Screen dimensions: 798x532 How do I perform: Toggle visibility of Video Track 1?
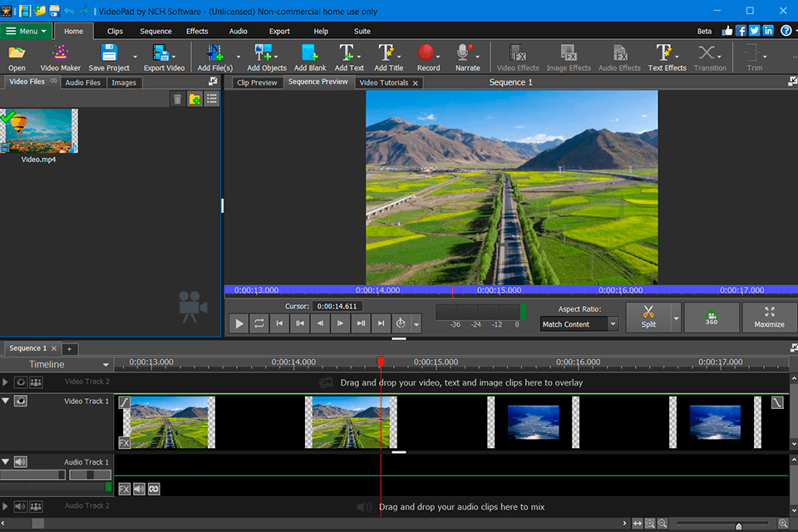pos(21,401)
